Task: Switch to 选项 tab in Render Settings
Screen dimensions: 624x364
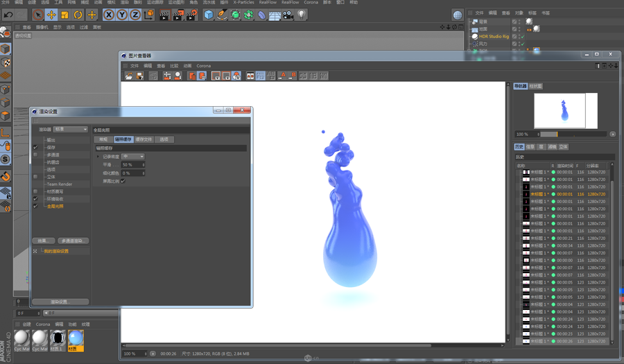Action: tap(164, 139)
